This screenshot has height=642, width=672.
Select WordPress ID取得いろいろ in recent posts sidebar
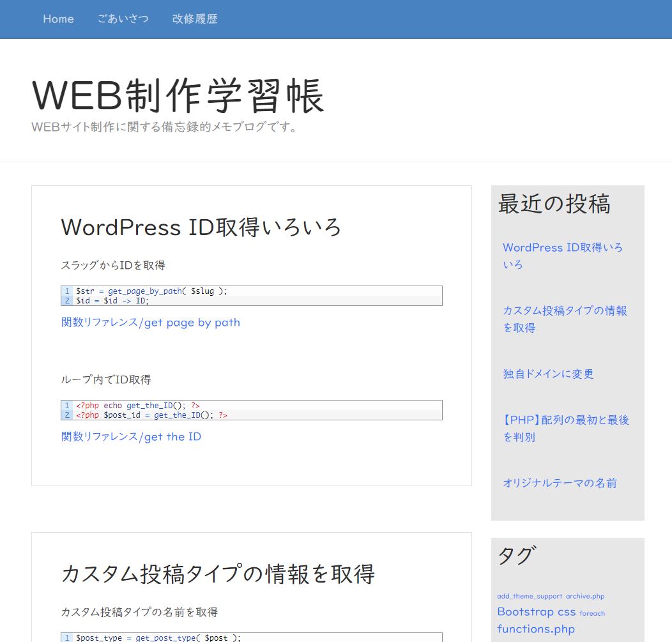click(x=562, y=256)
